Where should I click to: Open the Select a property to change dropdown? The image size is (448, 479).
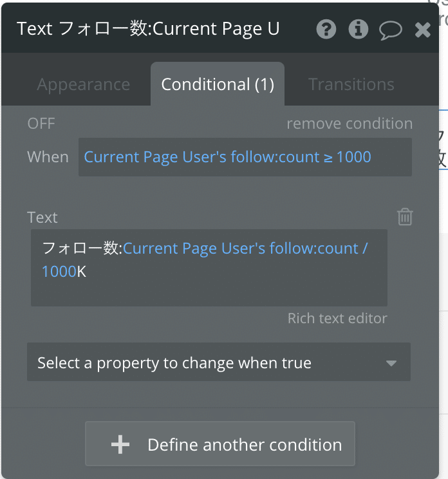tap(219, 362)
